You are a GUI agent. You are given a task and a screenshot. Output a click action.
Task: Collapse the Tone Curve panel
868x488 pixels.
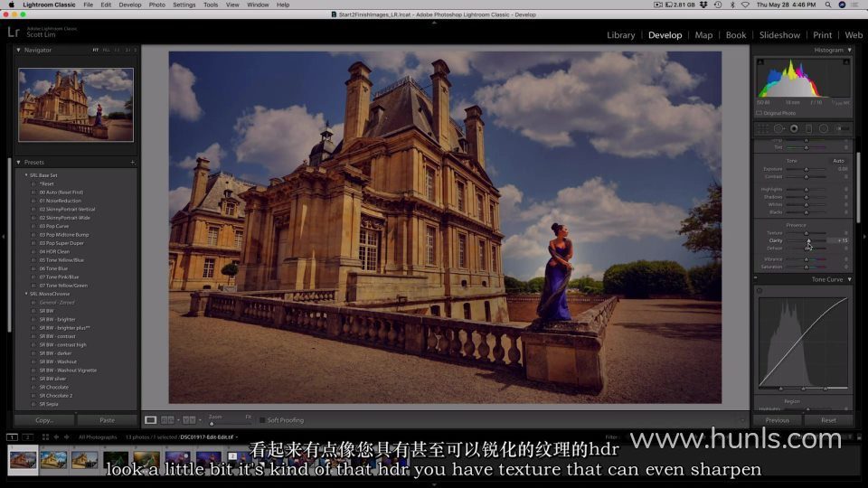click(x=850, y=279)
